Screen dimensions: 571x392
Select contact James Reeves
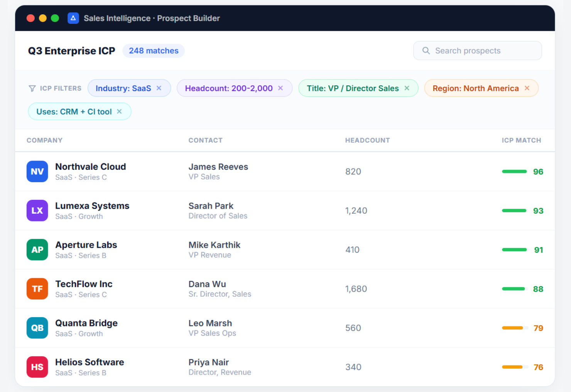[x=218, y=167]
